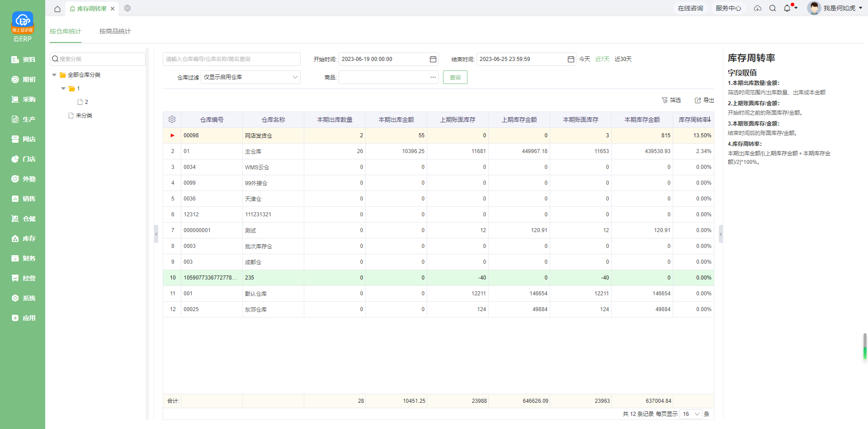Click the 商品 input field

coord(388,77)
